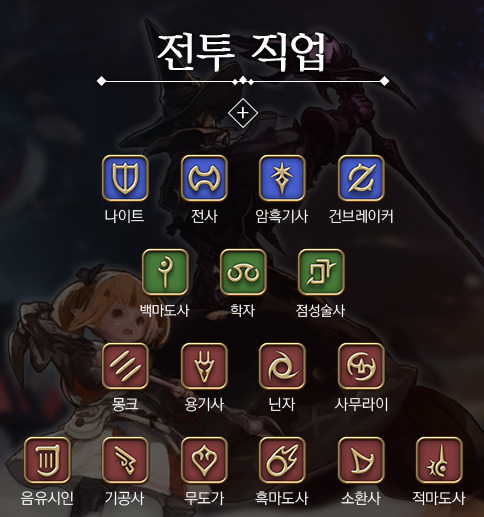This screenshot has height=517, width=484.
Task: Choose the 무도가 job icon
Action: 204,460
